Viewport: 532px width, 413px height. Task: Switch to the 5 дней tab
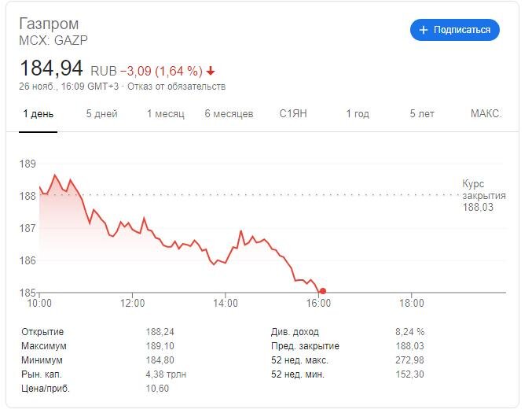(x=102, y=114)
